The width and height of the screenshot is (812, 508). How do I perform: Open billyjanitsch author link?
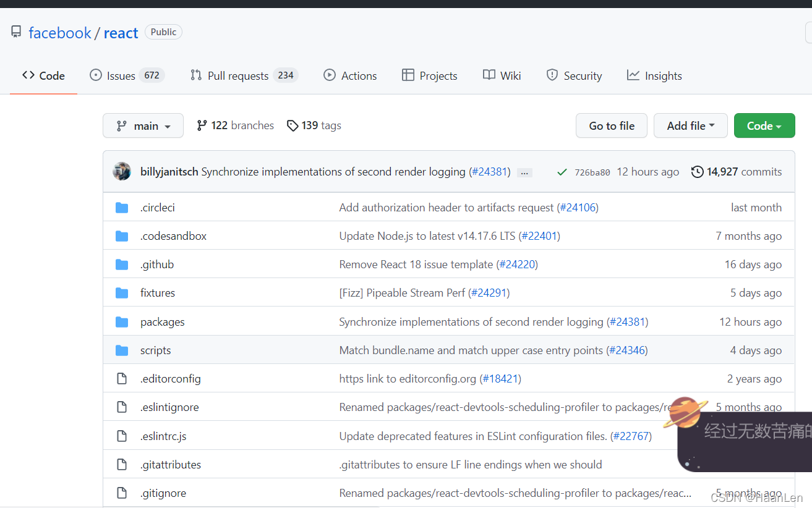[169, 172]
